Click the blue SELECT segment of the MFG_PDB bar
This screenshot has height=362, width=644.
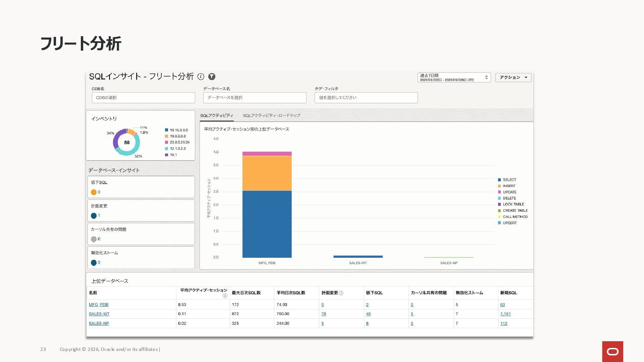pyautogui.click(x=267, y=224)
